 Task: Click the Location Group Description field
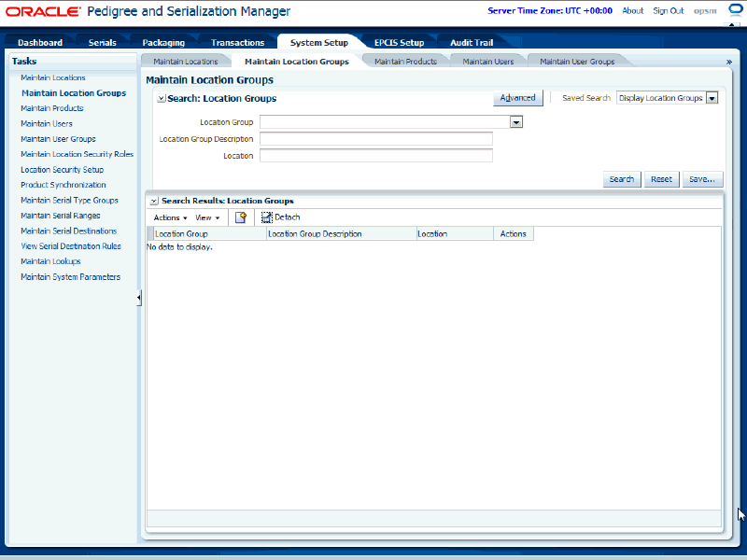(x=376, y=139)
